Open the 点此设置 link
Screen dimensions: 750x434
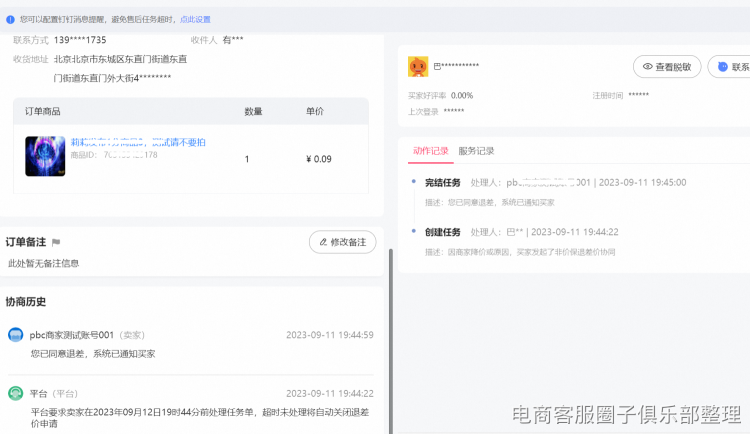pyautogui.click(x=195, y=20)
